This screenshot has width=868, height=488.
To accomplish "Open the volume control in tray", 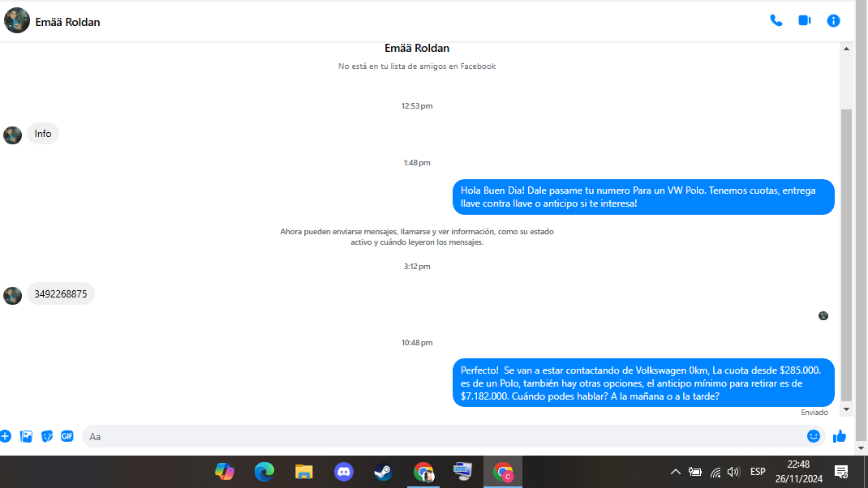I will (733, 472).
